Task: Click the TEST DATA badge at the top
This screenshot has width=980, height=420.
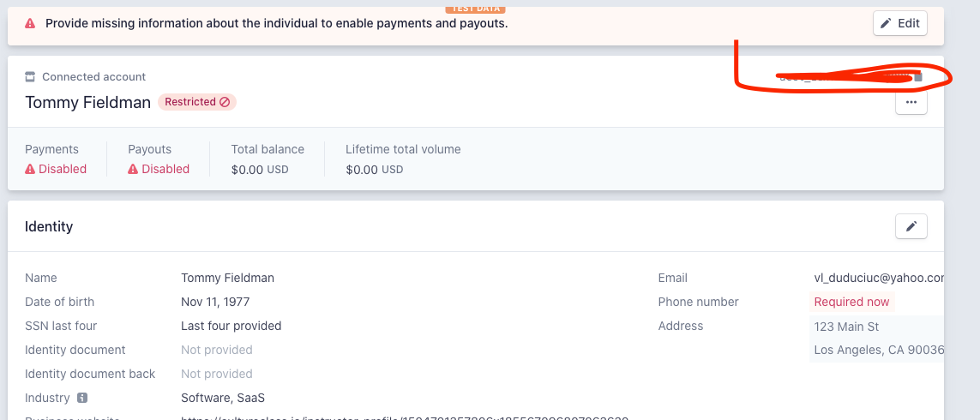Action: click(475, 9)
